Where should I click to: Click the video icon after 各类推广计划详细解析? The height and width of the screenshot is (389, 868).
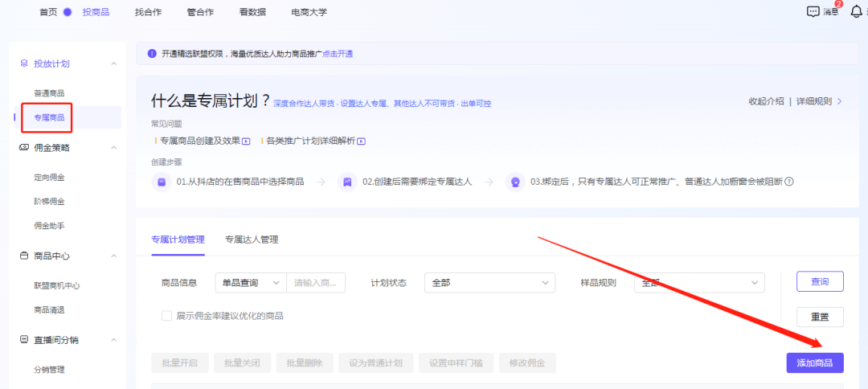coord(361,141)
